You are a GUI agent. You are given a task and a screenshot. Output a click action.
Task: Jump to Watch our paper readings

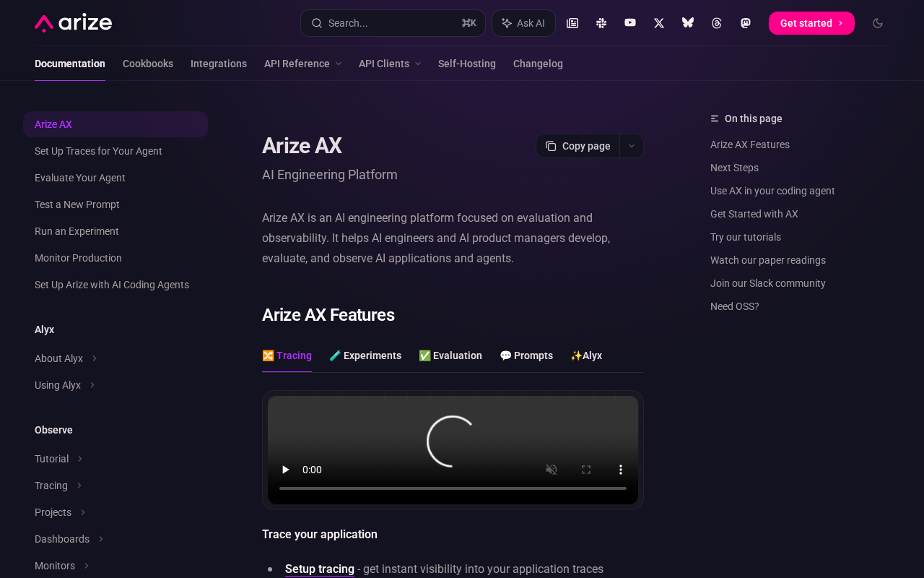click(768, 260)
